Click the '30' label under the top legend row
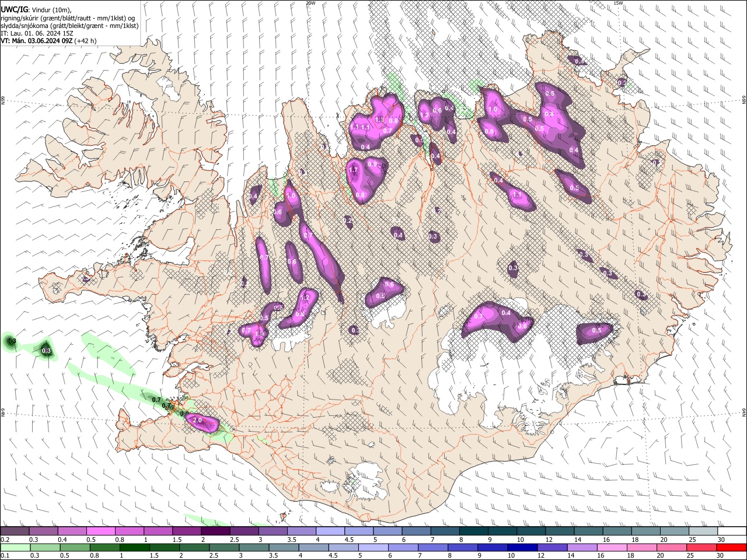 [721, 540]
